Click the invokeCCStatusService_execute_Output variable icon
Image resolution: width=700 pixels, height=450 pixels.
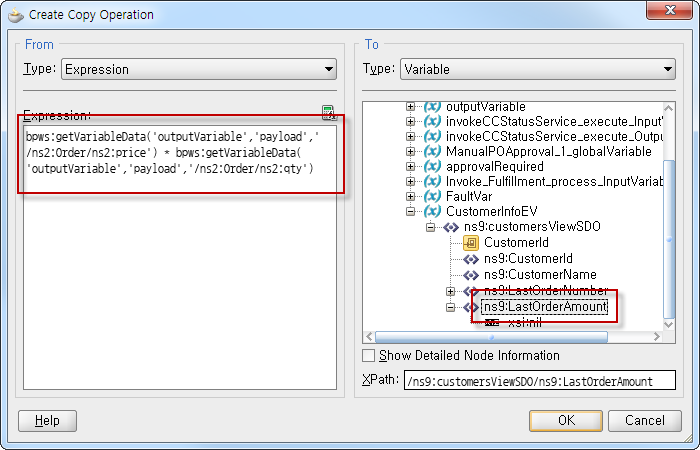tap(432, 136)
